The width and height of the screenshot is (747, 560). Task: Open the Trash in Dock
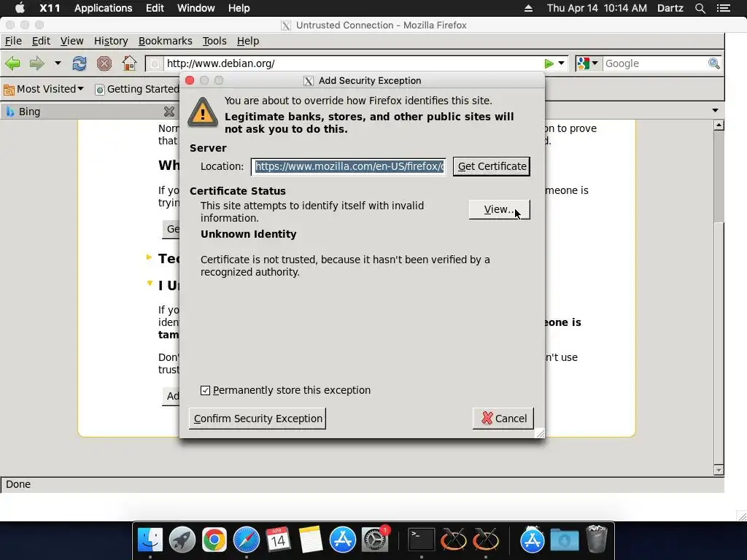click(x=596, y=539)
